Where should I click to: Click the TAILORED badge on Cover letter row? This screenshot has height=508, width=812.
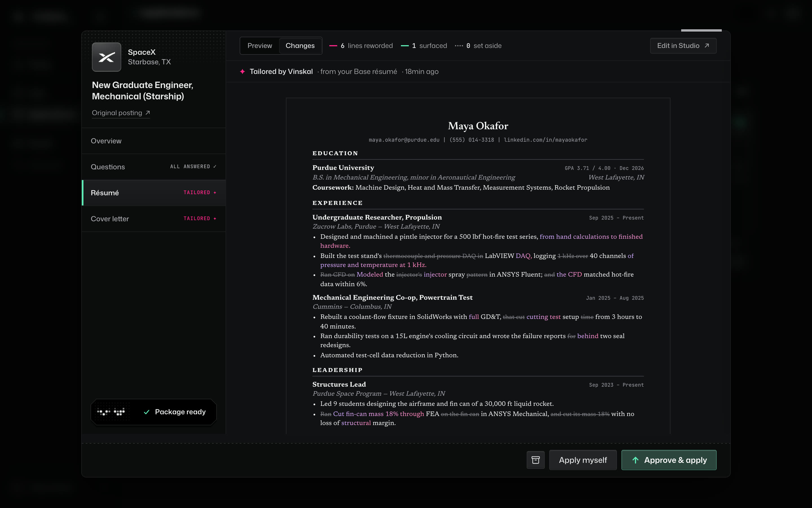coord(200,218)
